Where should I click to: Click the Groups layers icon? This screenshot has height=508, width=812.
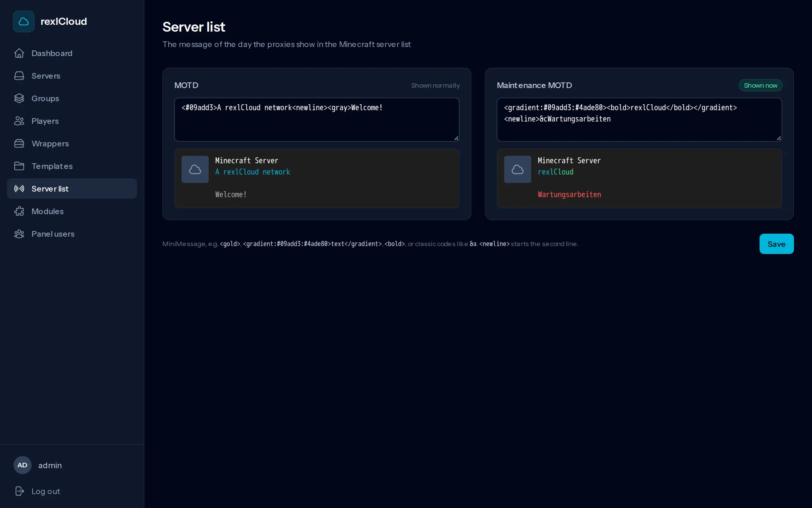tap(19, 99)
